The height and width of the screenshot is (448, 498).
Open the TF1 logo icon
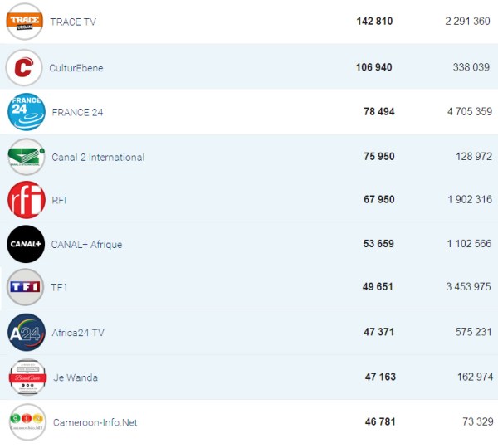26,287
